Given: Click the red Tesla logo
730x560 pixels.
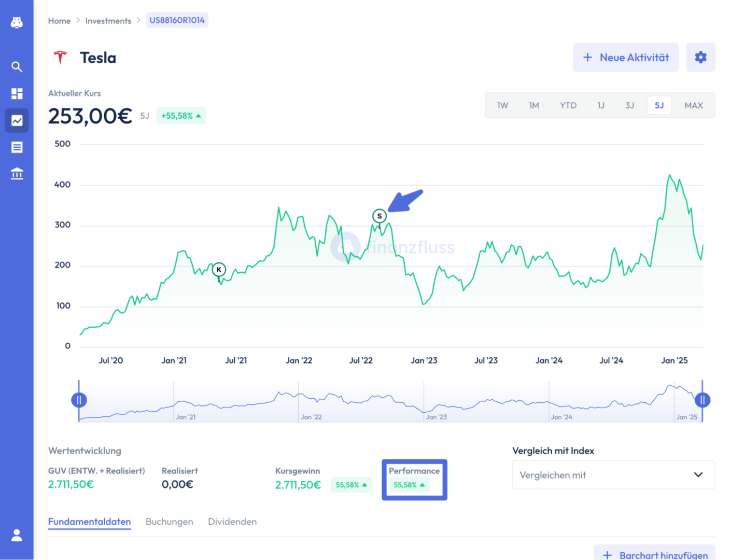Looking at the screenshot, I should point(60,58).
